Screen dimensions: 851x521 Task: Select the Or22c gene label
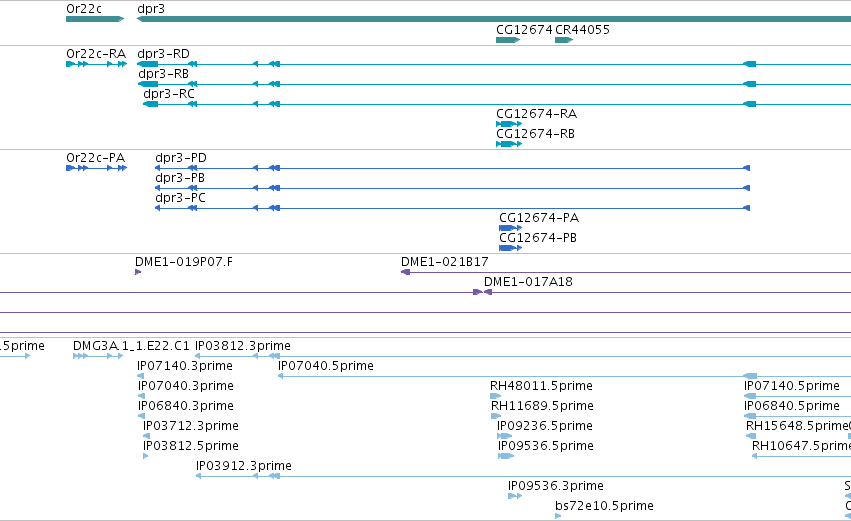[x=84, y=9]
